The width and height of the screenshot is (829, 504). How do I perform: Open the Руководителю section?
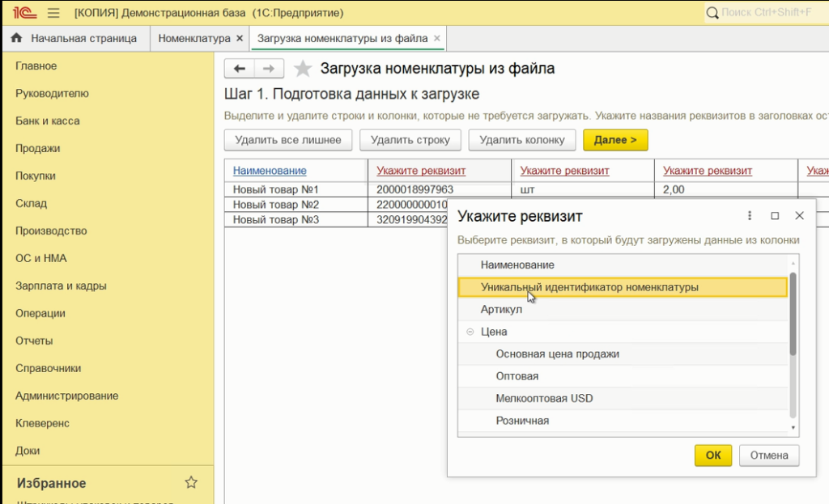pyautogui.click(x=52, y=94)
